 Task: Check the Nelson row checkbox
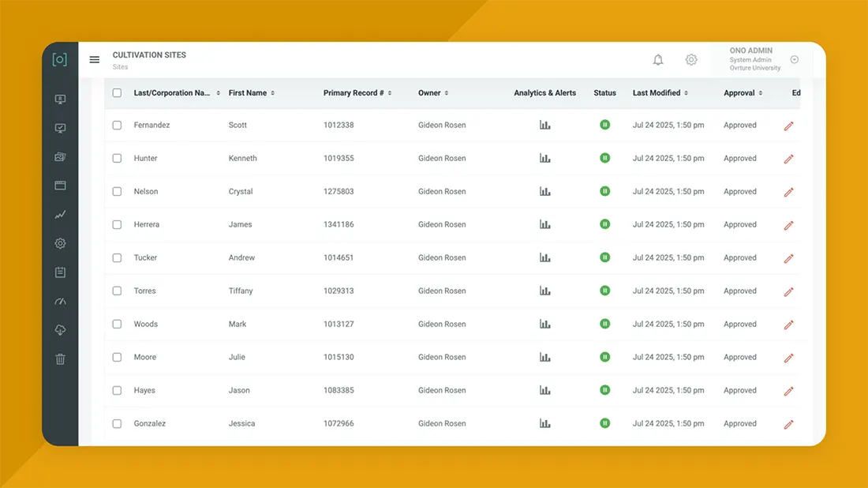(x=117, y=192)
